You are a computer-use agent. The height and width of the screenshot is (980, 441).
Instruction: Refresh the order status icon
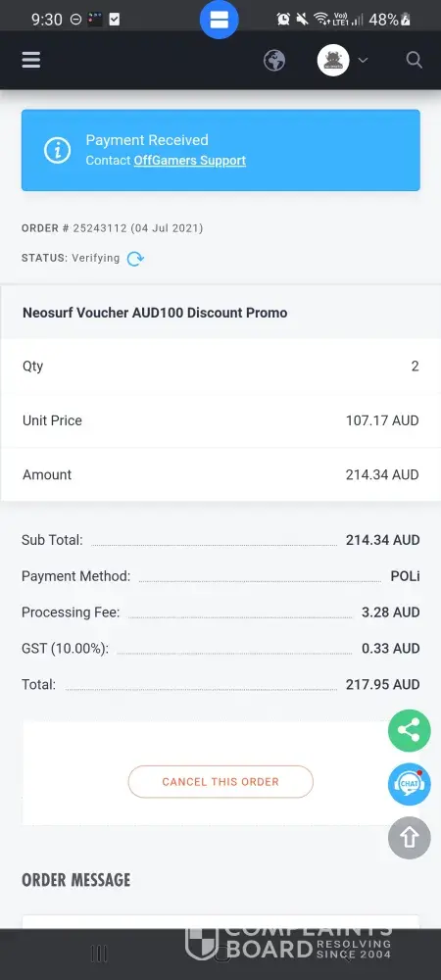pos(135,258)
